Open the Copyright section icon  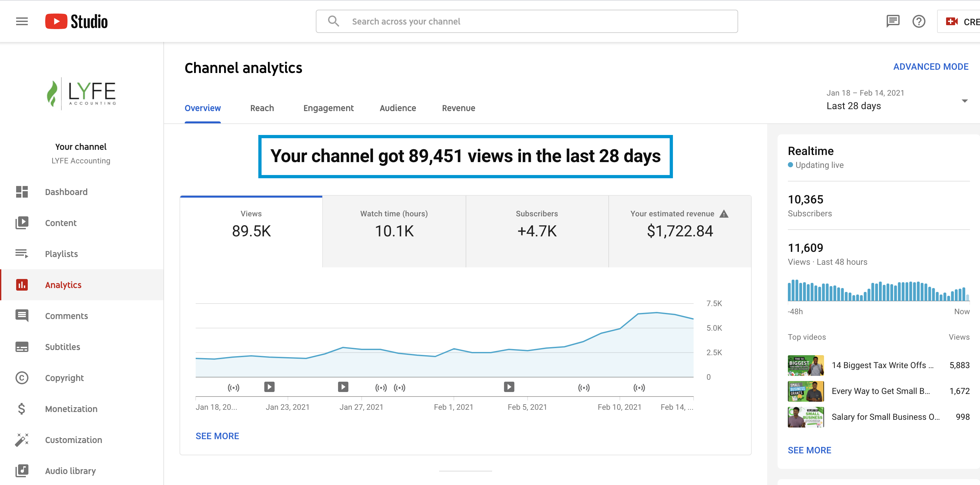tap(22, 378)
